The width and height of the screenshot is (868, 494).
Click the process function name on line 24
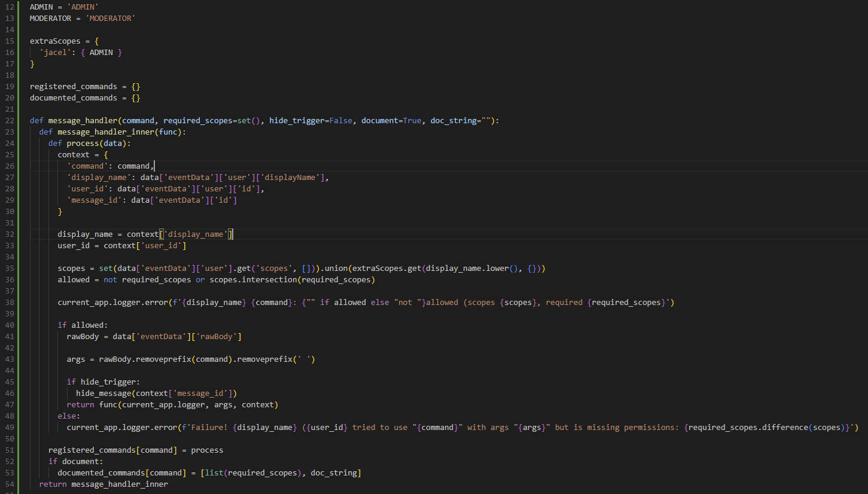[x=83, y=144]
